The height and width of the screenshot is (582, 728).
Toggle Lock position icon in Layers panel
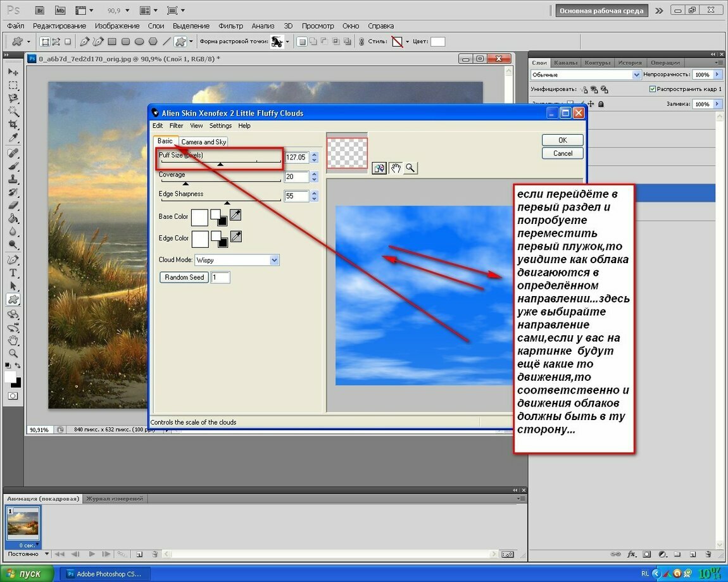click(x=591, y=104)
